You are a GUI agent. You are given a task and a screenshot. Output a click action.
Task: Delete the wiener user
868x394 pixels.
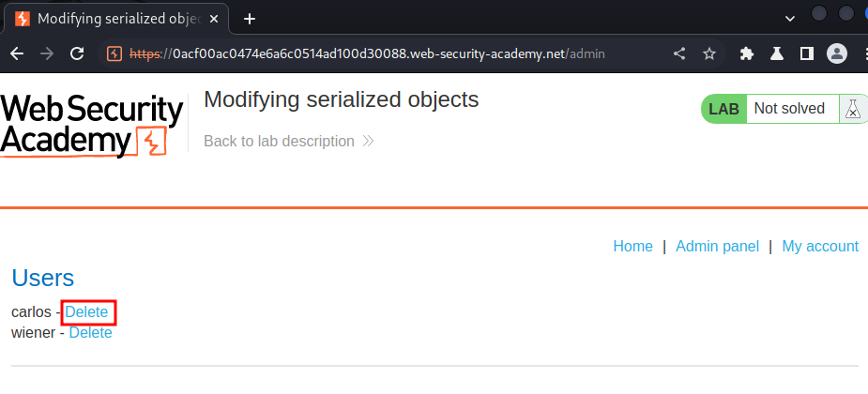90,332
